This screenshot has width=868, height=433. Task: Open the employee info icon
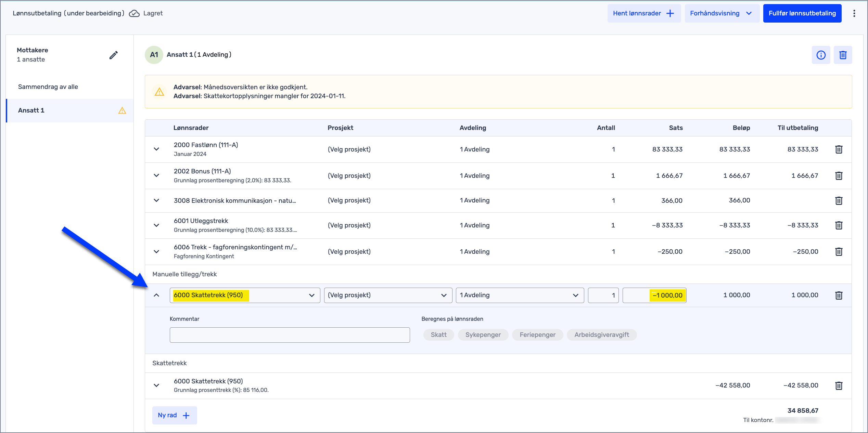821,55
